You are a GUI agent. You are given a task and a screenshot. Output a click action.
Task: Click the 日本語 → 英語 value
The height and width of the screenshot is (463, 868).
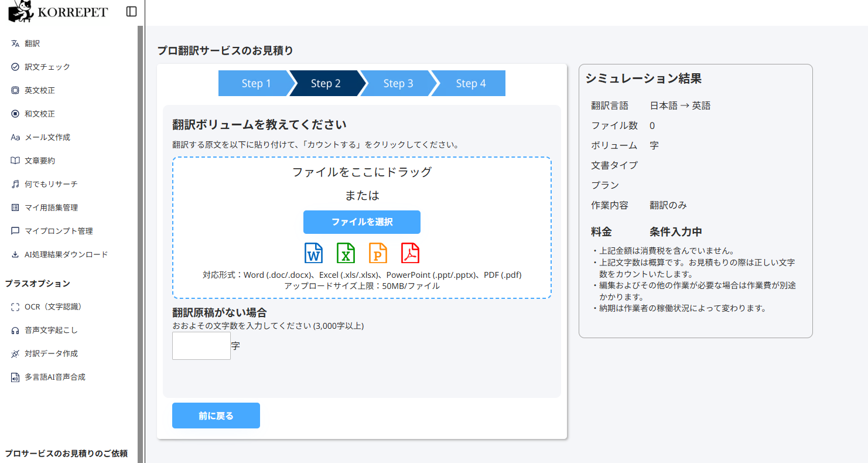pyautogui.click(x=680, y=105)
